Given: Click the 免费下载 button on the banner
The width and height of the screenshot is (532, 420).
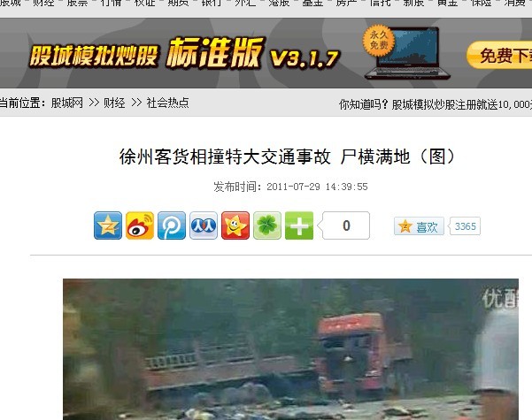Looking at the screenshot, I should pos(499,55).
